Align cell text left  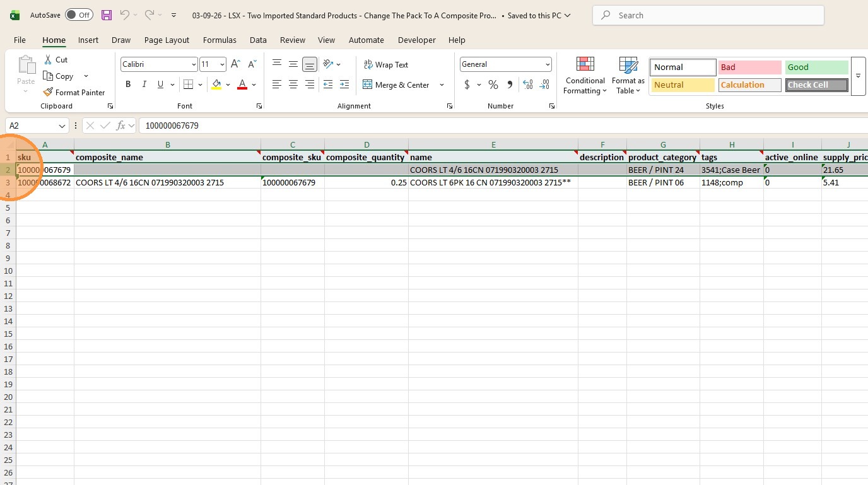(x=277, y=85)
